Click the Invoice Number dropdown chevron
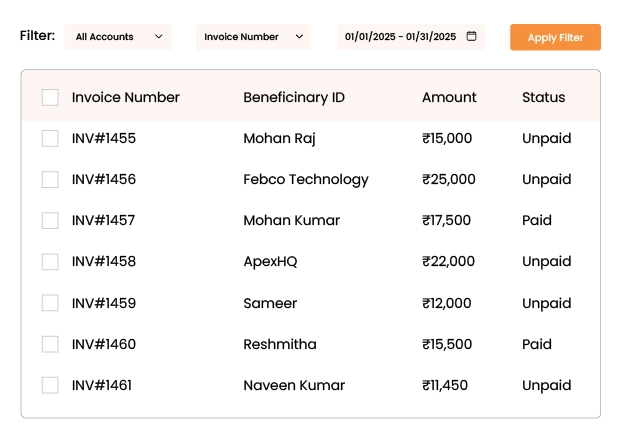 (x=299, y=37)
